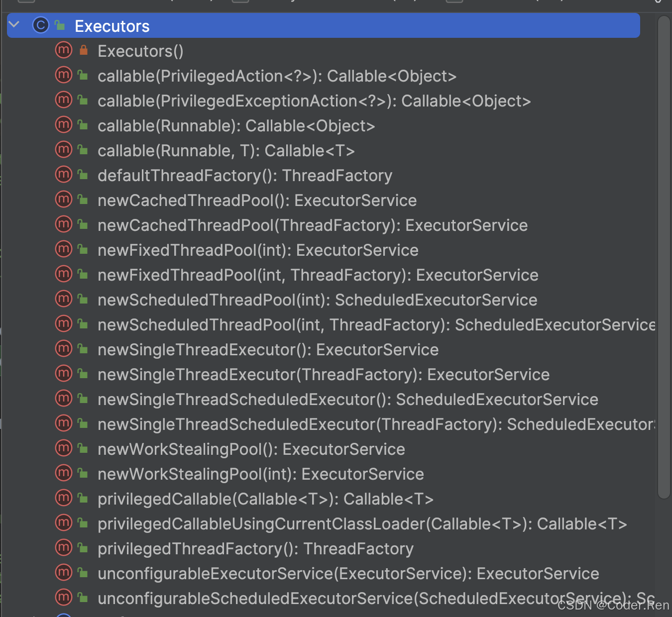
Task: Select newFixedThreadPool(int, ThreadFactory) method
Action: tap(318, 275)
